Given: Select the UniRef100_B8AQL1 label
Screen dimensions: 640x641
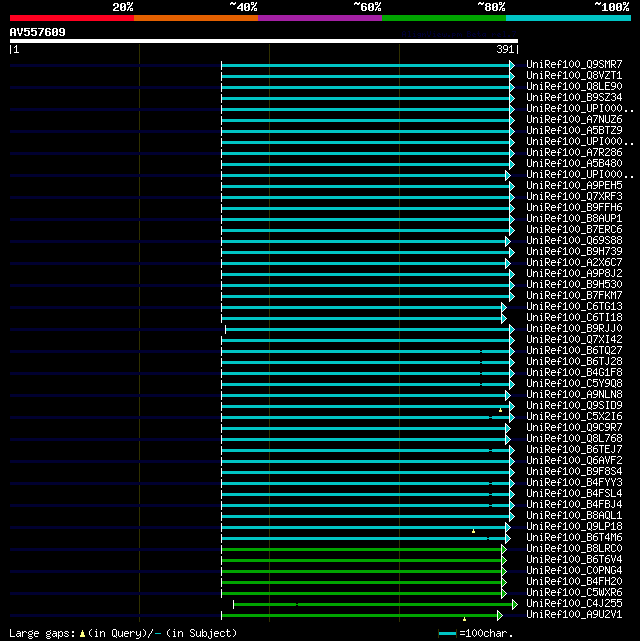Looking at the screenshot, I should (x=574, y=515).
